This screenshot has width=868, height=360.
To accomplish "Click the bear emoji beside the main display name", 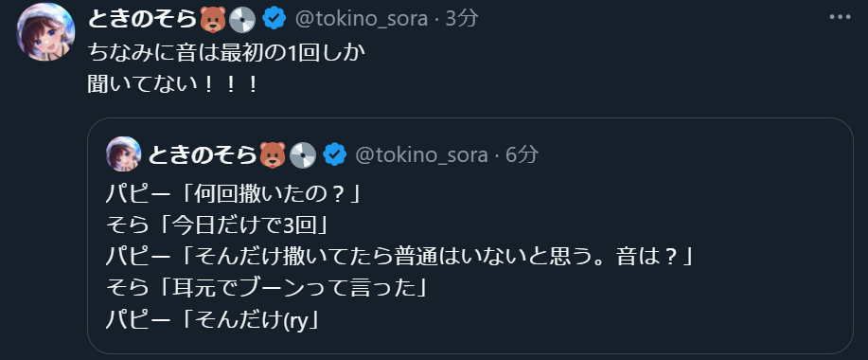I will pyautogui.click(x=213, y=19).
